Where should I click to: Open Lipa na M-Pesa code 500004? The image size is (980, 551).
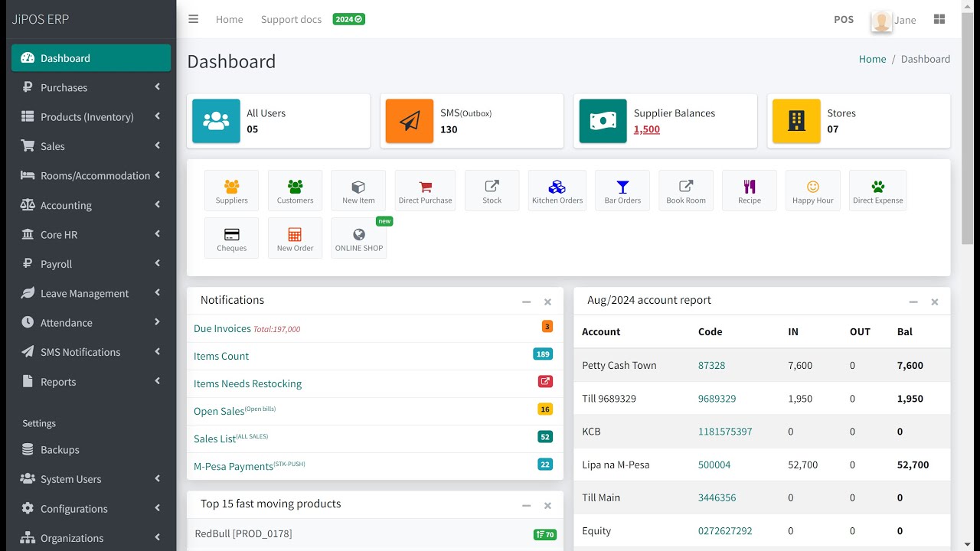tap(714, 465)
